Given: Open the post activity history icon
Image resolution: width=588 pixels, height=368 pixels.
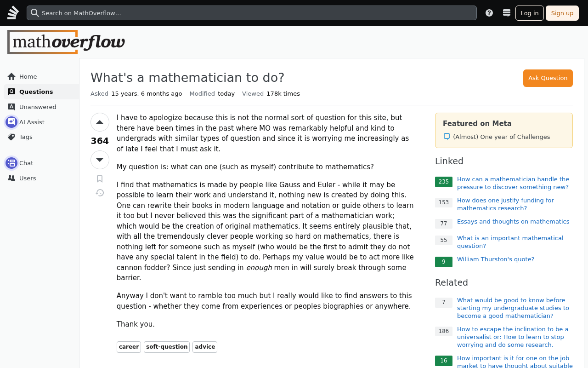Looking at the screenshot, I should (x=100, y=193).
